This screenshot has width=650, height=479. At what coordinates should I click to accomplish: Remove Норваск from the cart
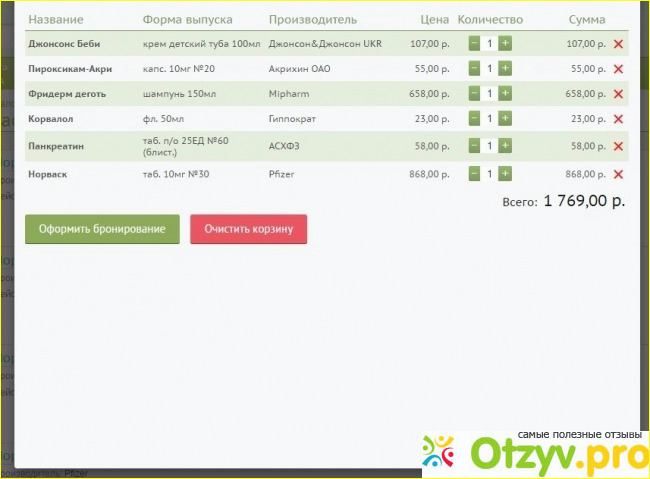(x=618, y=174)
